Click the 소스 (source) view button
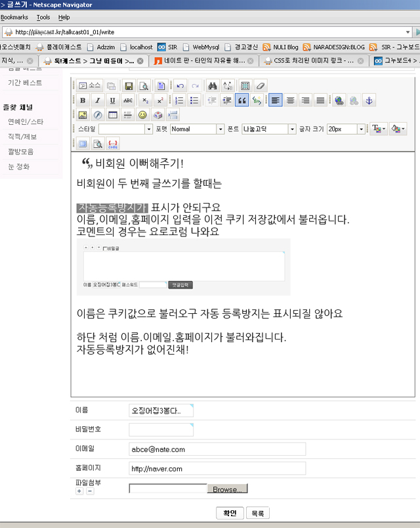The height and width of the screenshot is (528, 420). click(90, 85)
